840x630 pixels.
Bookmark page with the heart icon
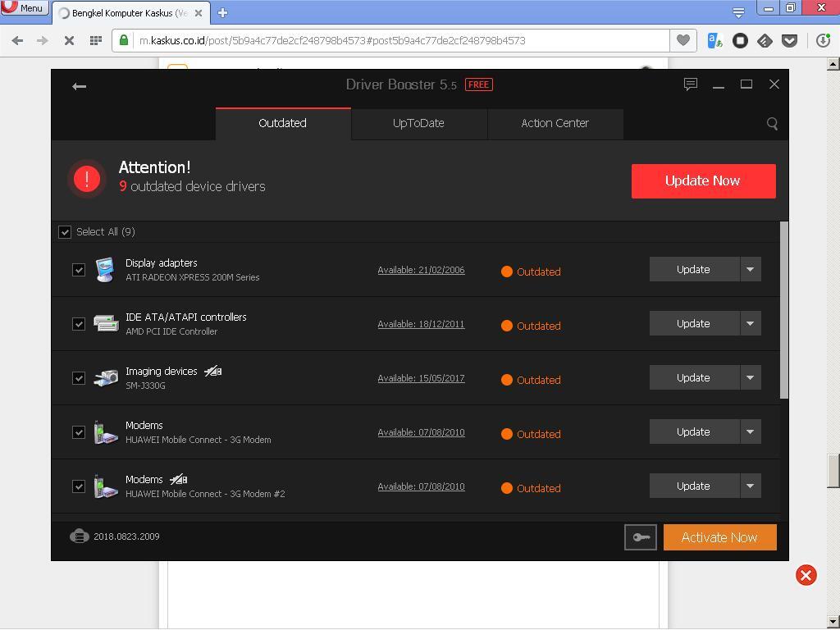click(683, 40)
